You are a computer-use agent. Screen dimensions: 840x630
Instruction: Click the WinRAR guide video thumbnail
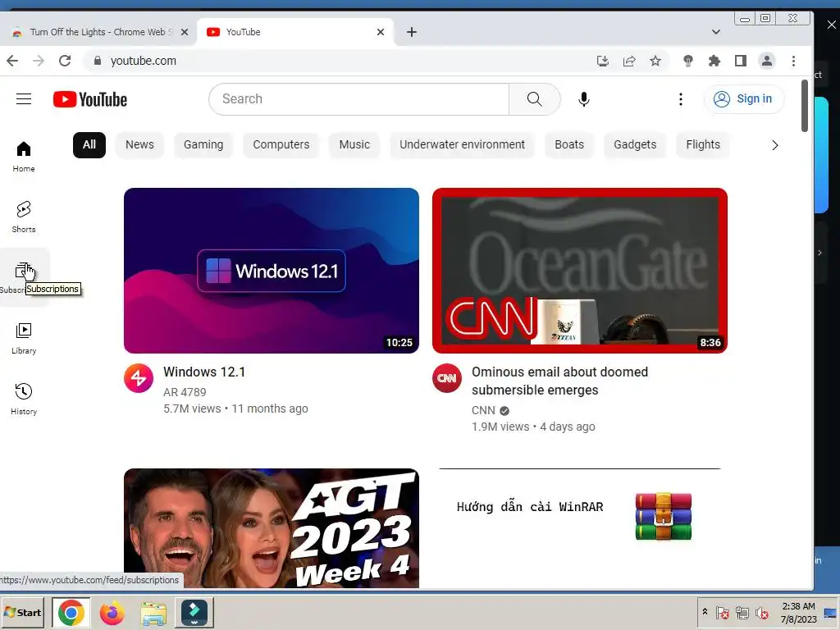point(580,528)
